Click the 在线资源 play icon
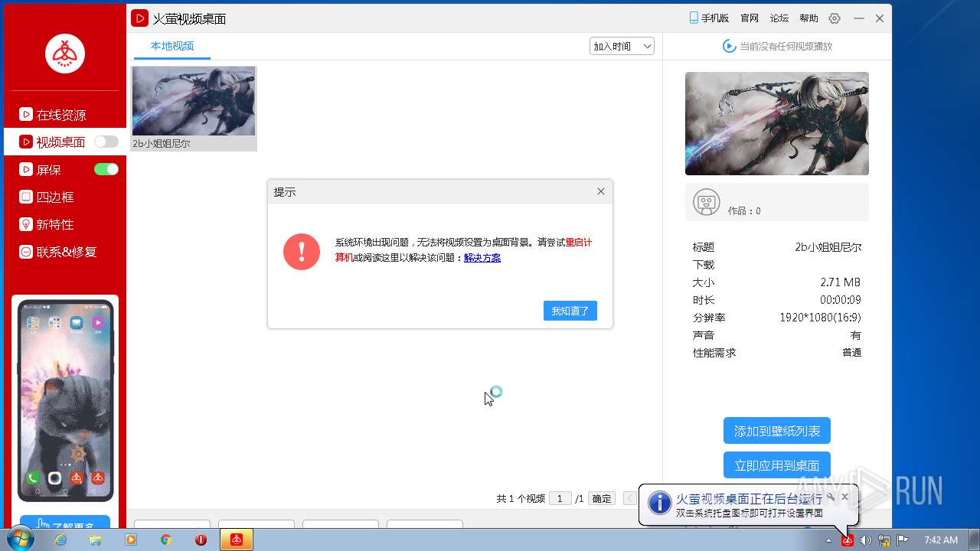The image size is (980, 551). (26, 115)
